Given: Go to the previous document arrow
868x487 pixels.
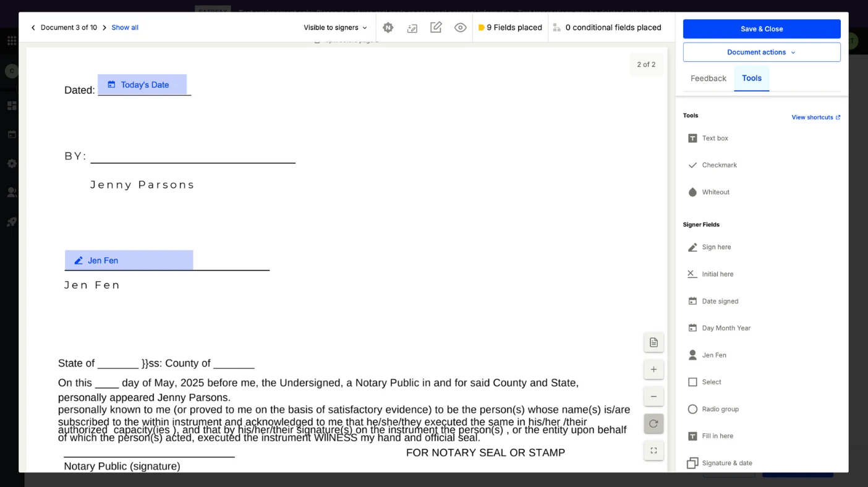Looking at the screenshot, I should [x=33, y=28].
